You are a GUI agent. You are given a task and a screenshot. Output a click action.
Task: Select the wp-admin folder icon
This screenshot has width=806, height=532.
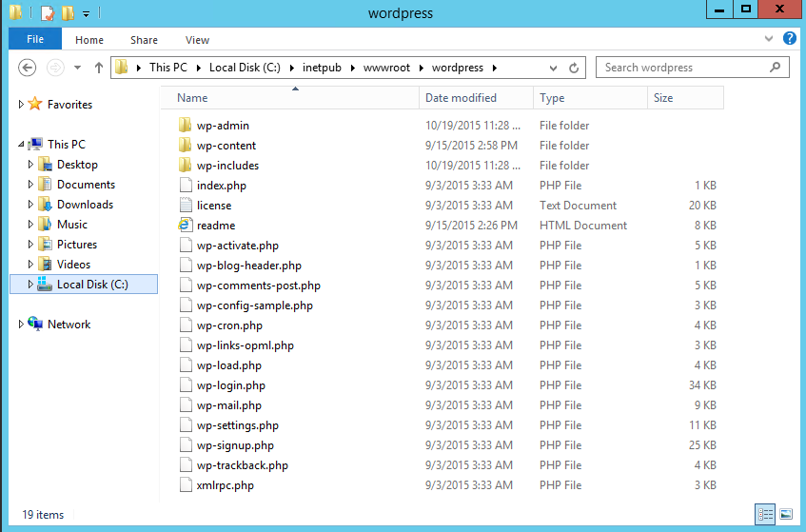coord(186,126)
